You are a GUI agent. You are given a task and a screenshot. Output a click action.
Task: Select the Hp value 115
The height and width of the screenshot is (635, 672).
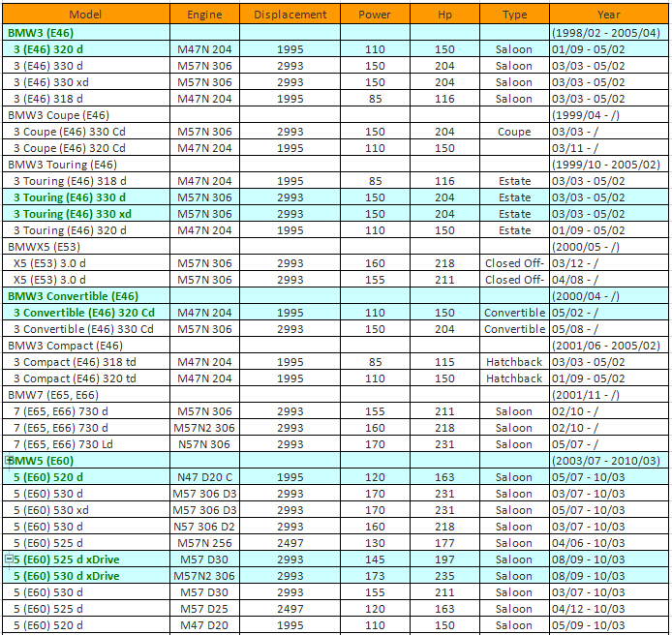[444, 362]
